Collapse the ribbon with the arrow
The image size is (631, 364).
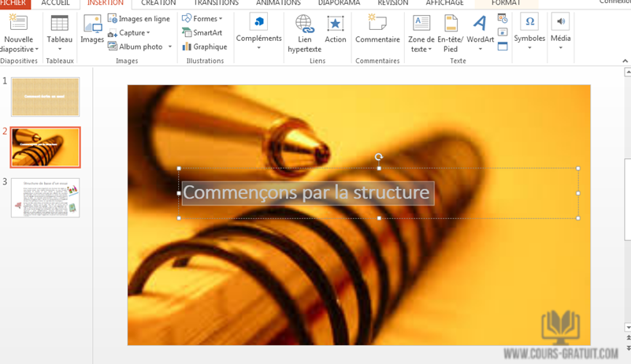coord(625,61)
